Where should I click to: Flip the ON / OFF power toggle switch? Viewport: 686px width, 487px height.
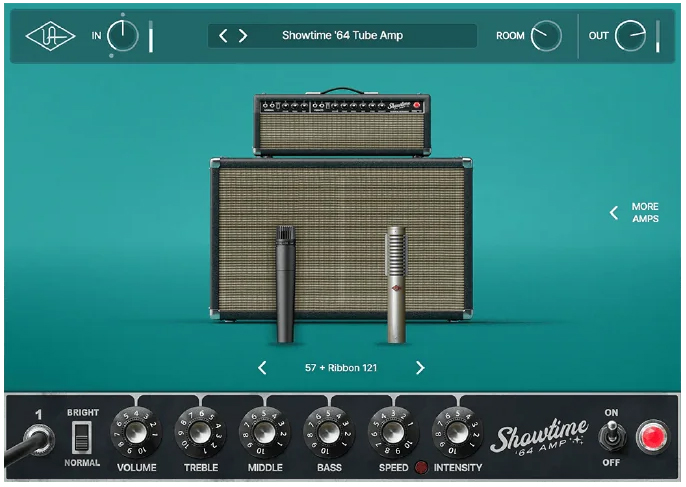pyautogui.click(x=612, y=436)
